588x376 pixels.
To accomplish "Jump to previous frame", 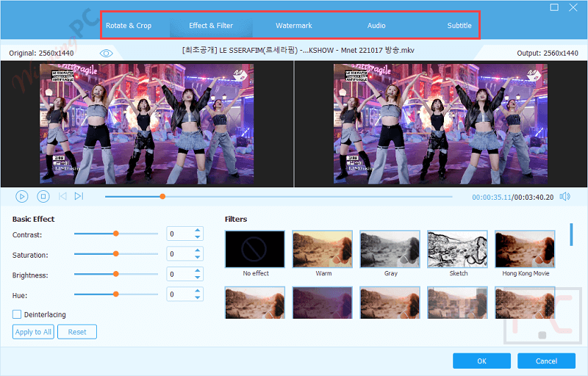I will (x=62, y=196).
